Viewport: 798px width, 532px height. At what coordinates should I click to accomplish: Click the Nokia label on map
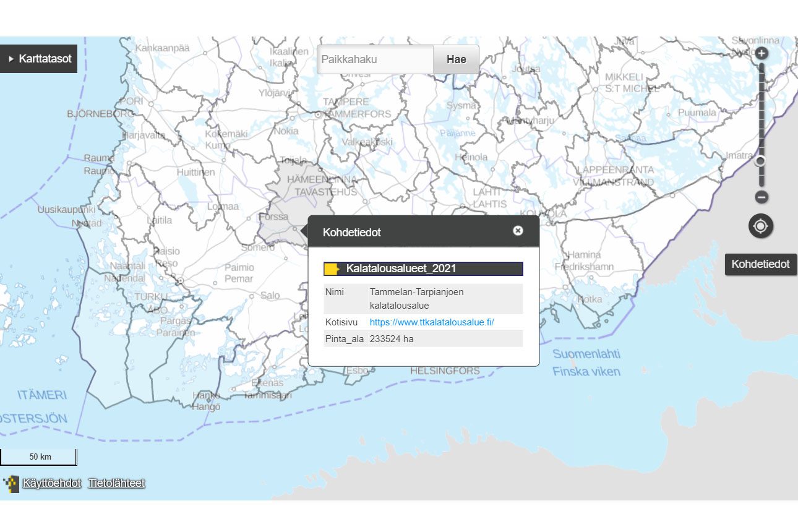[286, 131]
